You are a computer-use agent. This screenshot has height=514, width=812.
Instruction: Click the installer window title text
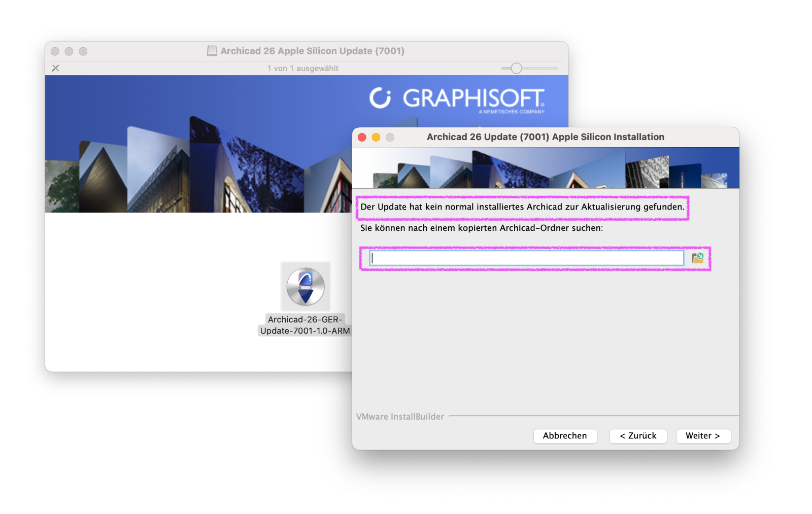546,137
